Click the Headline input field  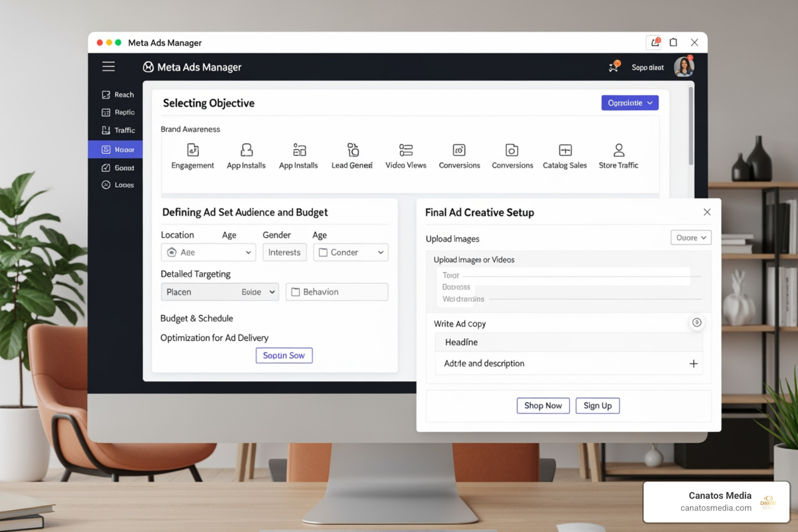[x=568, y=342]
